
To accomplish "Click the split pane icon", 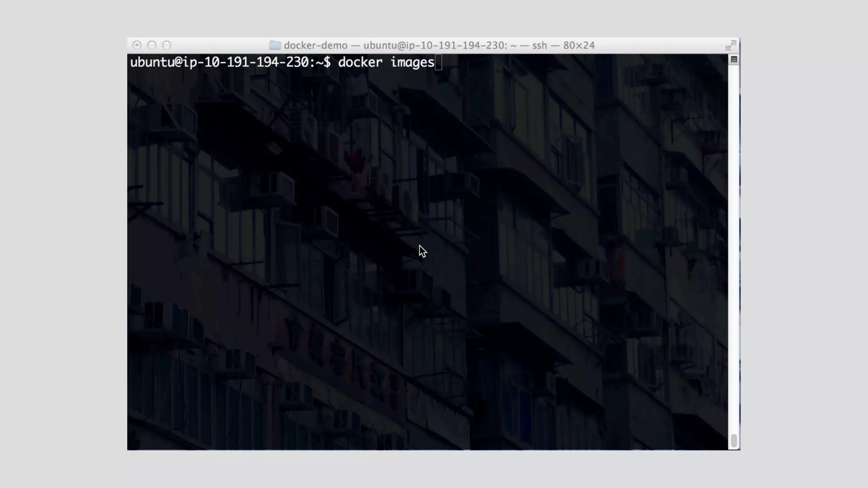I will point(734,60).
